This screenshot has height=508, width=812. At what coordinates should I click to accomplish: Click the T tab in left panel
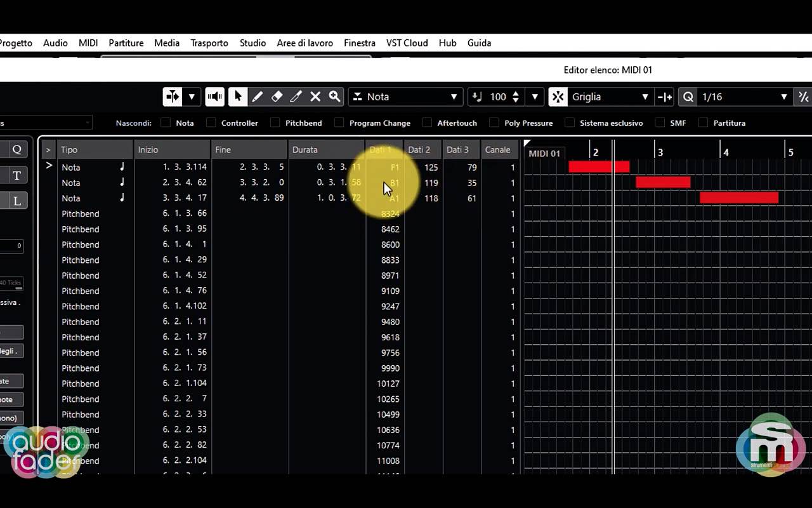click(x=17, y=176)
